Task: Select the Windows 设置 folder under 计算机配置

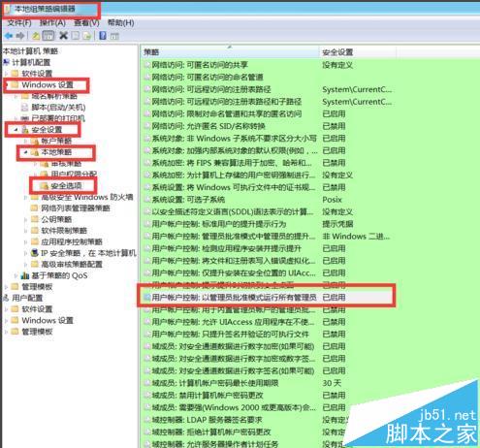Action: point(48,85)
